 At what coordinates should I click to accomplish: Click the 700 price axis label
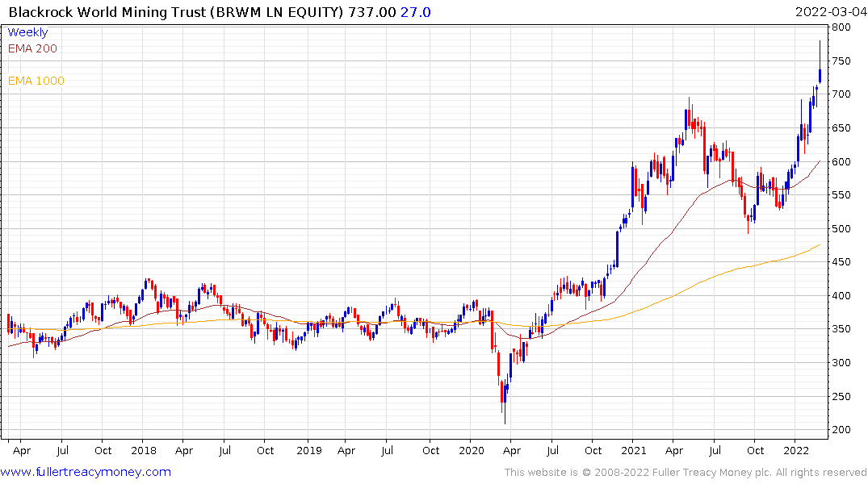point(841,94)
